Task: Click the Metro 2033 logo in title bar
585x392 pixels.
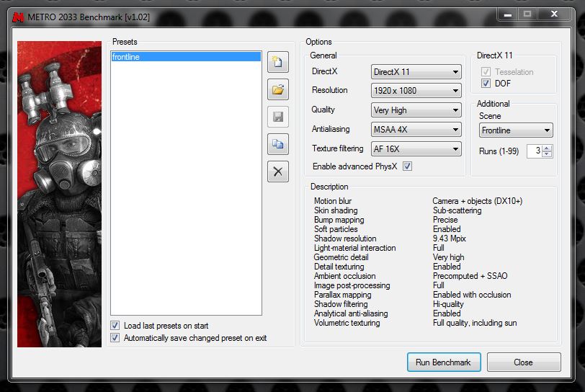Action: [x=18, y=17]
